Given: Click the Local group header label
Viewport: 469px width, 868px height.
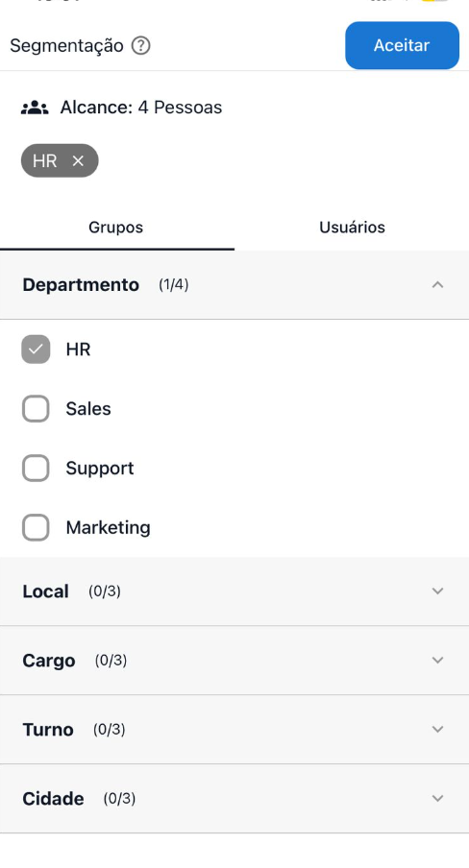Looking at the screenshot, I should coord(45,591).
